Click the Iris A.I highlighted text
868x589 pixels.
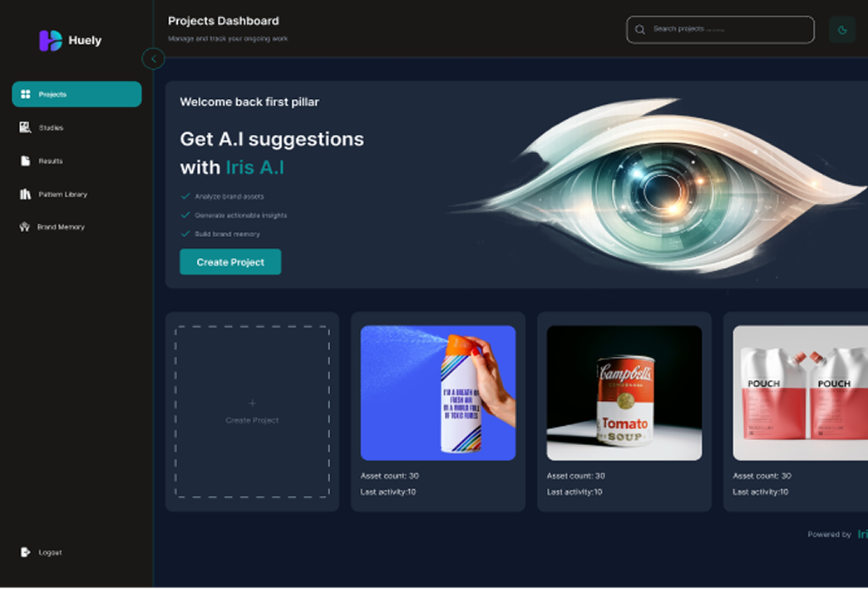255,167
